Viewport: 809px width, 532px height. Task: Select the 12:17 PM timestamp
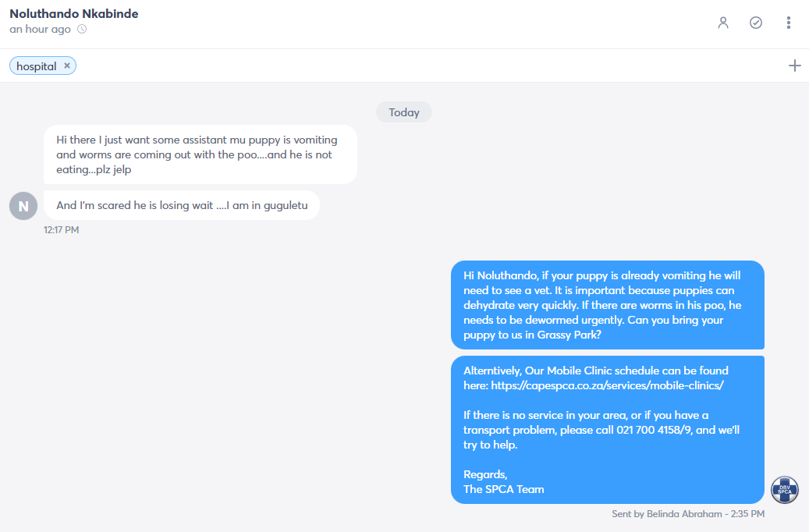(61, 229)
